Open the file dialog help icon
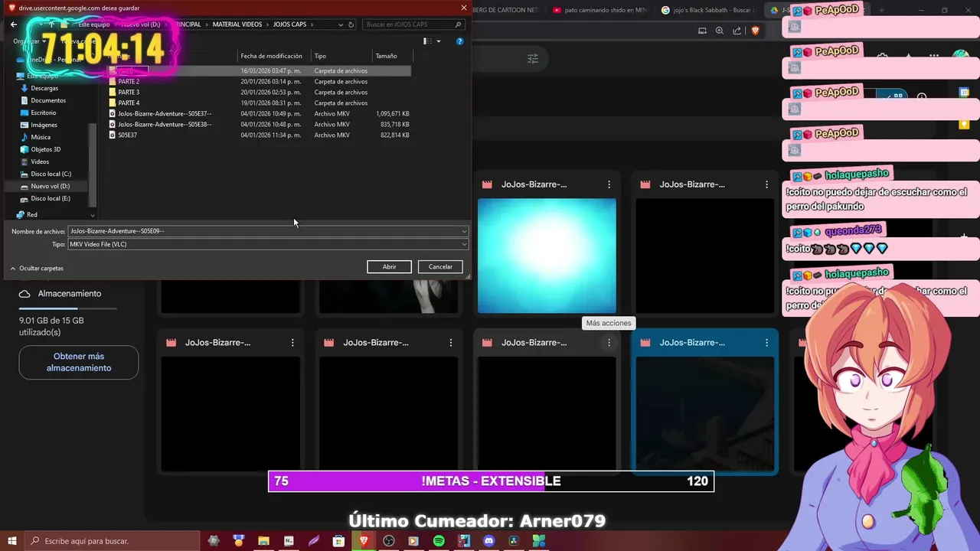 pyautogui.click(x=459, y=41)
